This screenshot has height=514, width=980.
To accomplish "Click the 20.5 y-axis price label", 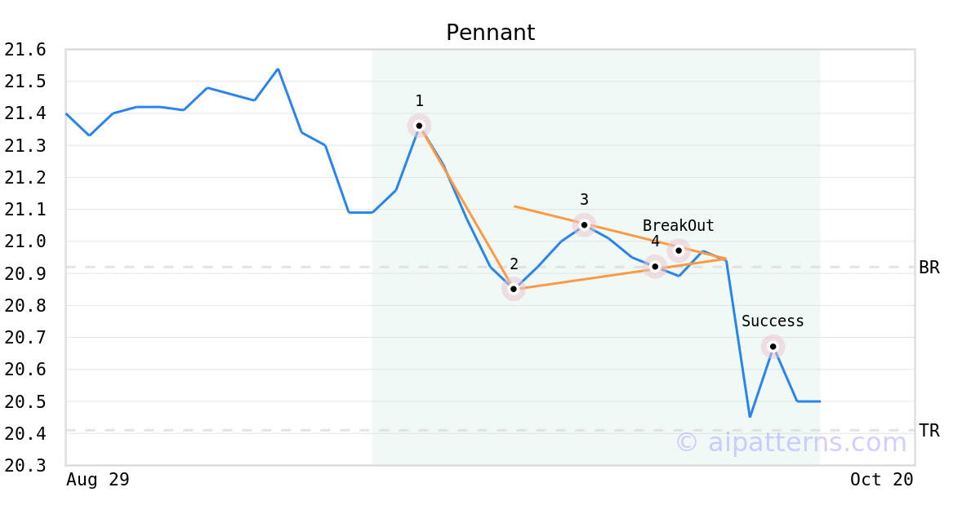I will click(24, 402).
